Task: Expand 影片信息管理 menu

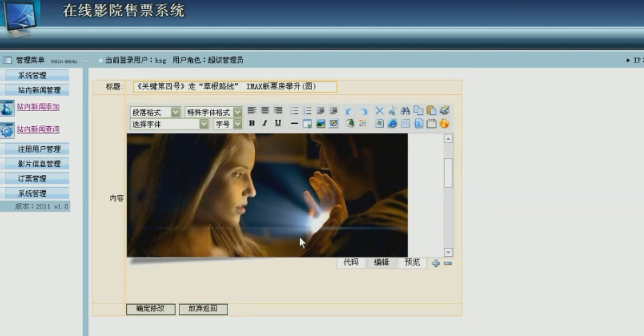Action: [x=35, y=164]
